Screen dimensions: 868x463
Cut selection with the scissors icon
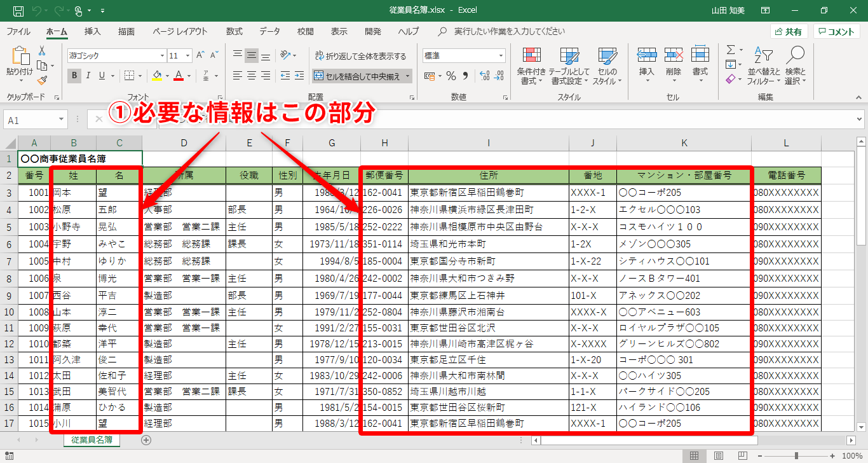[x=42, y=51]
